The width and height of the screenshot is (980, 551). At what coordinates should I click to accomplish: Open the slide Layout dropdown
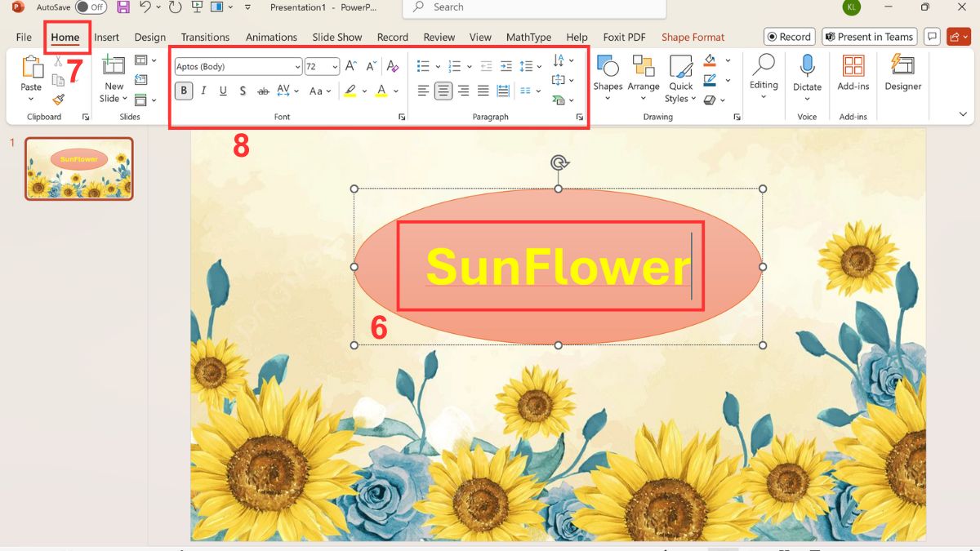[145, 60]
